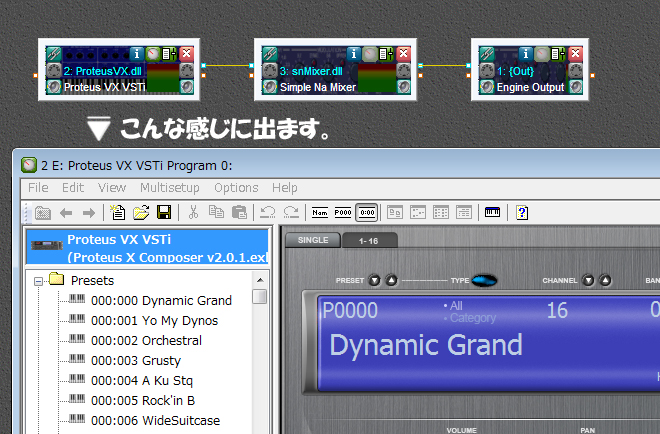The height and width of the screenshot is (434, 660).
Task: Click the Save floppy disk toolbar icon
Action: (164, 213)
